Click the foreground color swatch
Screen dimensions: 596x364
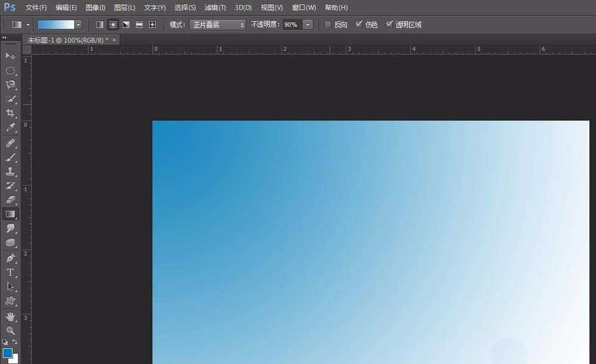tap(7, 353)
